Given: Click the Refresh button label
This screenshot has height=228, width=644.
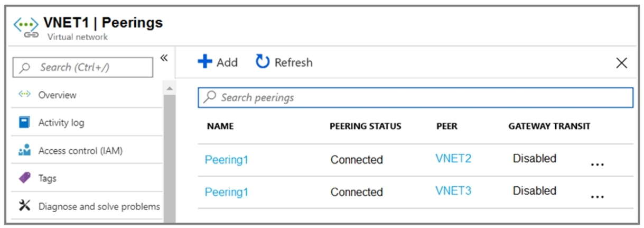Looking at the screenshot, I should 294,62.
